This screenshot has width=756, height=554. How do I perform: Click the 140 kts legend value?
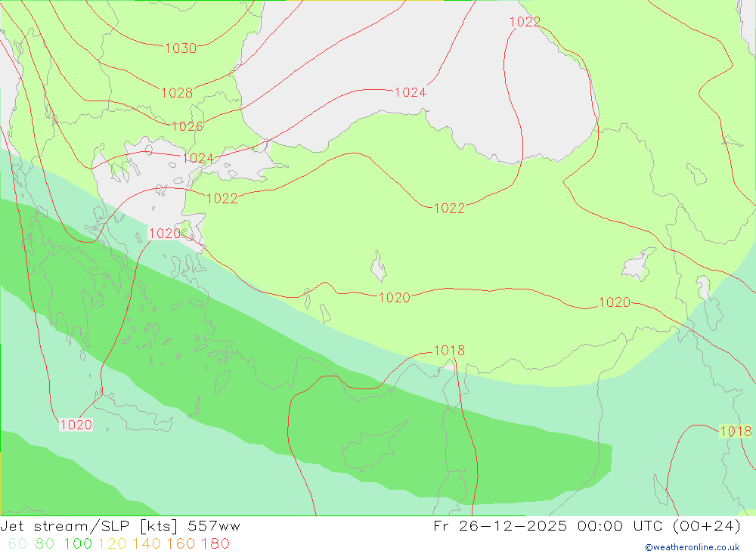click(147, 544)
